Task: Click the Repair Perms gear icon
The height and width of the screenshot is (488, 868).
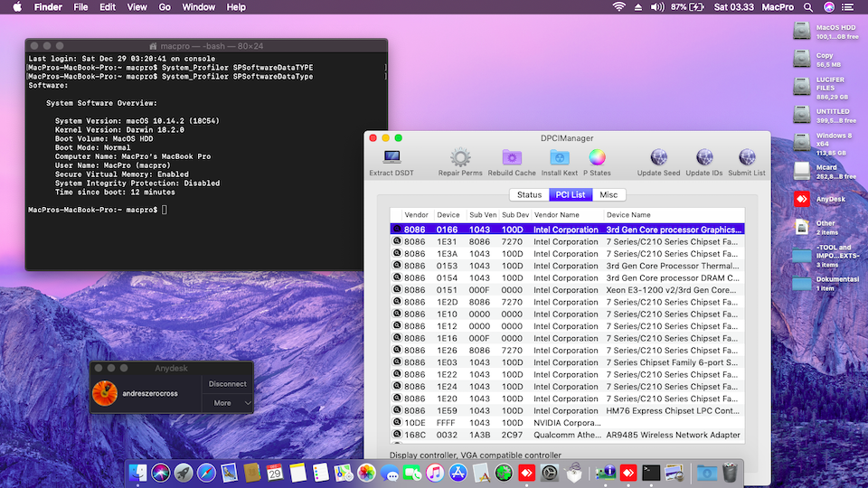Action: 460,157
